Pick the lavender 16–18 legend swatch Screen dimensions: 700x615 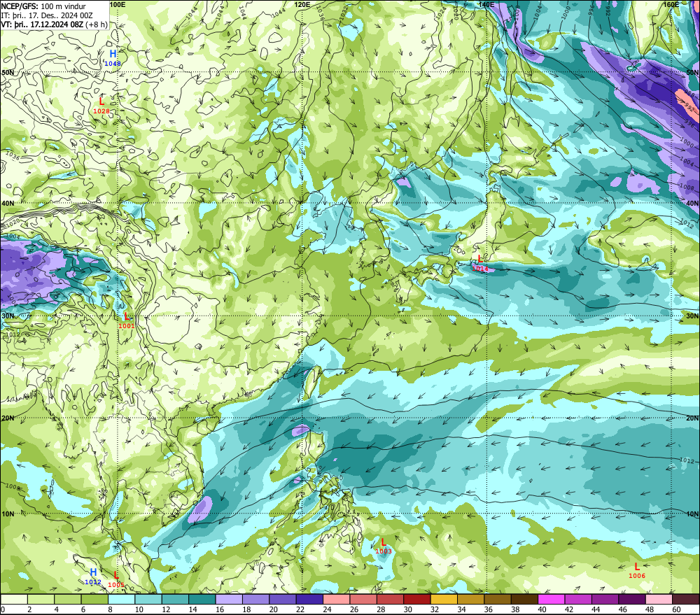(229, 599)
